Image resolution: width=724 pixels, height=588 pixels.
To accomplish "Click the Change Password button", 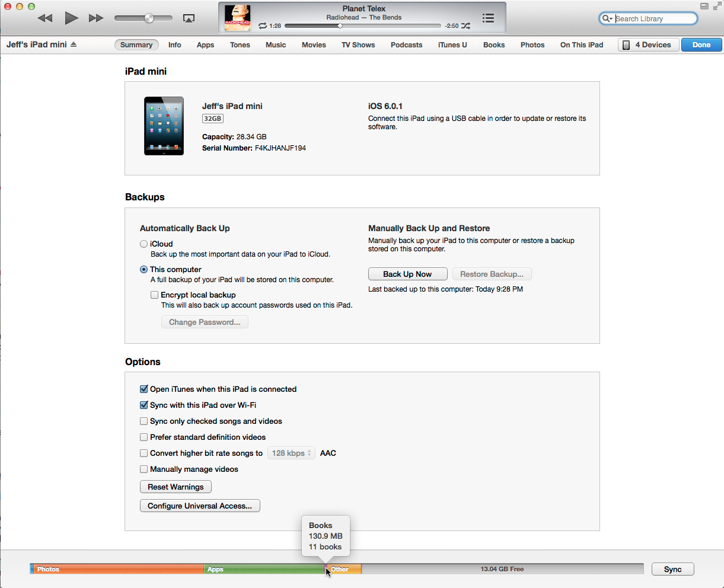I will pos(205,322).
